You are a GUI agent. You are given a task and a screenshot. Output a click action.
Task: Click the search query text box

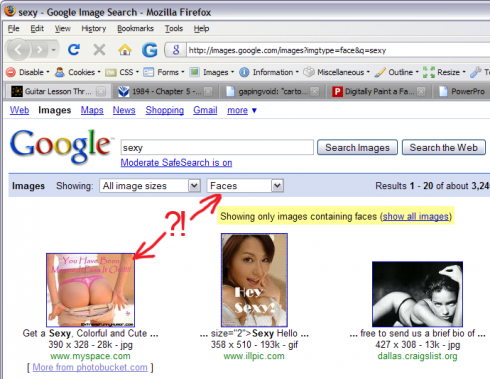click(x=217, y=147)
